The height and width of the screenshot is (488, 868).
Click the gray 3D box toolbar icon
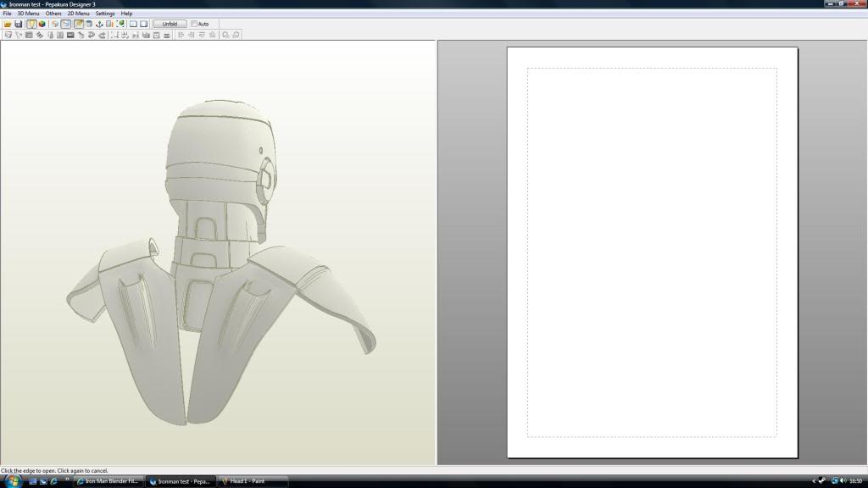click(x=88, y=25)
